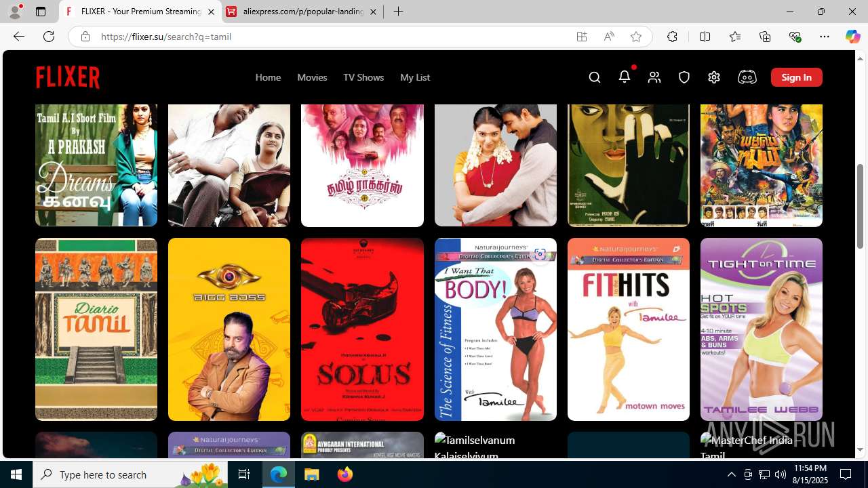
Task: Open the Diario Tamil poster
Action: point(96,329)
